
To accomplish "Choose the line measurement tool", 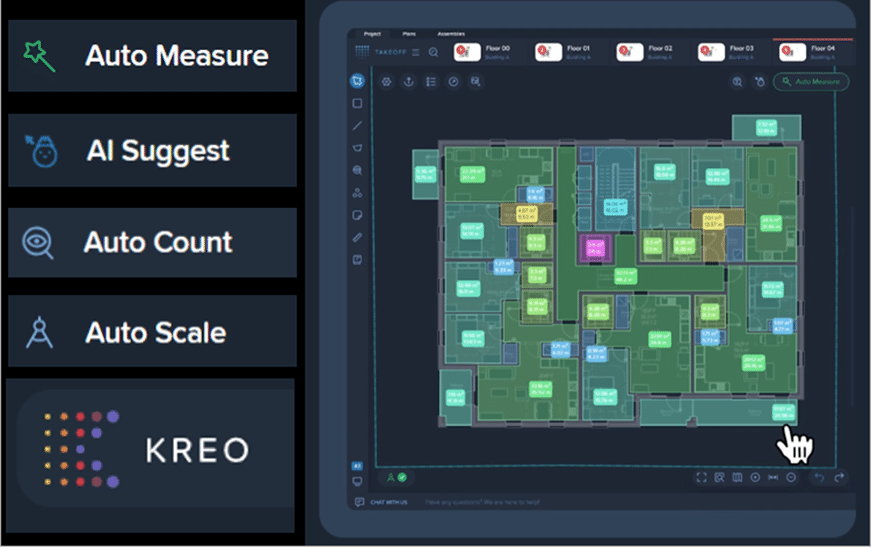I will (x=357, y=126).
